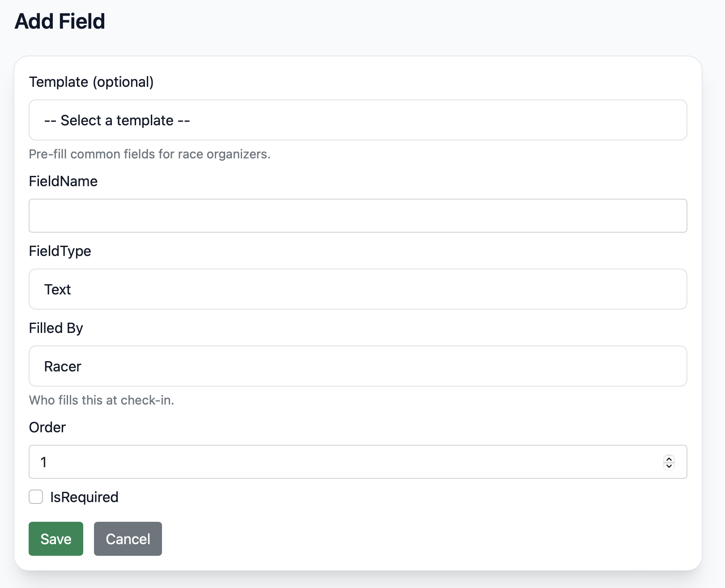Save the new field
This screenshot has width=725, height=588.
(x=56, y=539)
